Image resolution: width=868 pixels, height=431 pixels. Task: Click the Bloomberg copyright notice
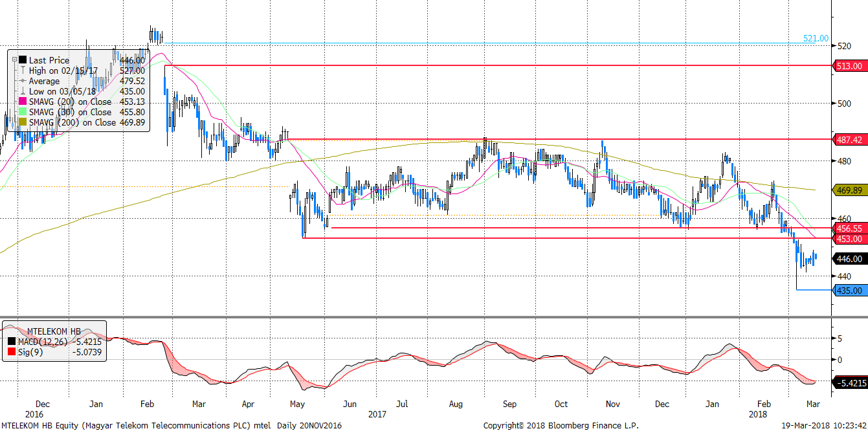[x=561, y=425]
